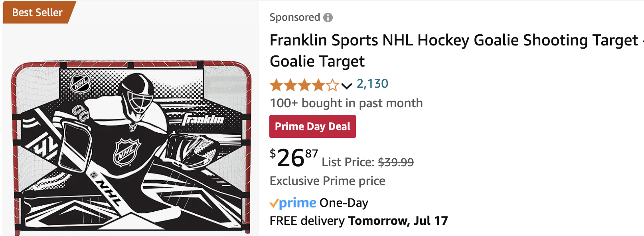The image size is (644, 236).
Task: Click the empty fifth star of the rating
Action: tap(332, 85)
